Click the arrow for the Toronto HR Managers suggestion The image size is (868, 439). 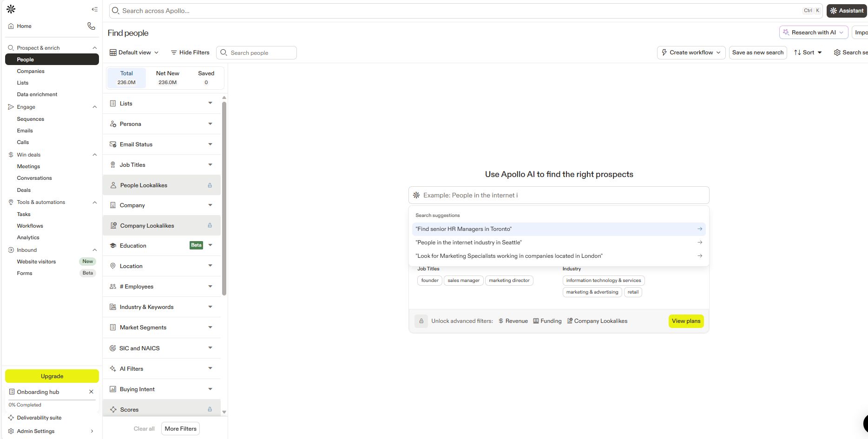click(x=699, y=229)
